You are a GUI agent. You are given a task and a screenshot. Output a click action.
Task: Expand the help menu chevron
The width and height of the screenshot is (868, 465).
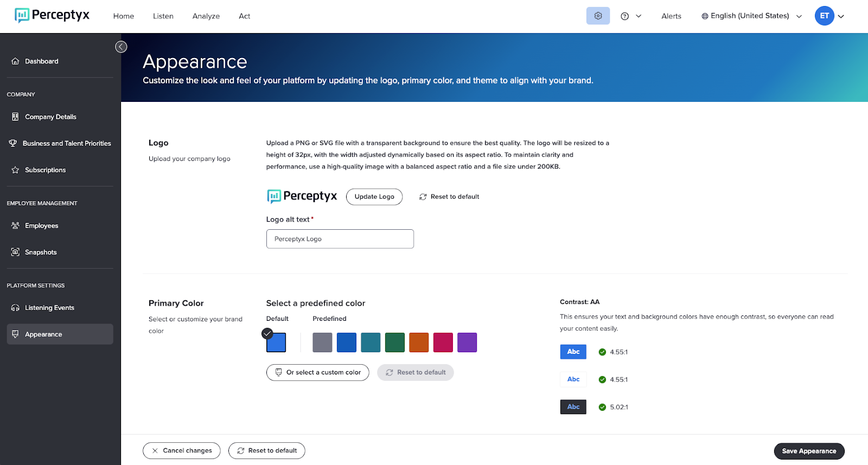[x=639, y=16]
